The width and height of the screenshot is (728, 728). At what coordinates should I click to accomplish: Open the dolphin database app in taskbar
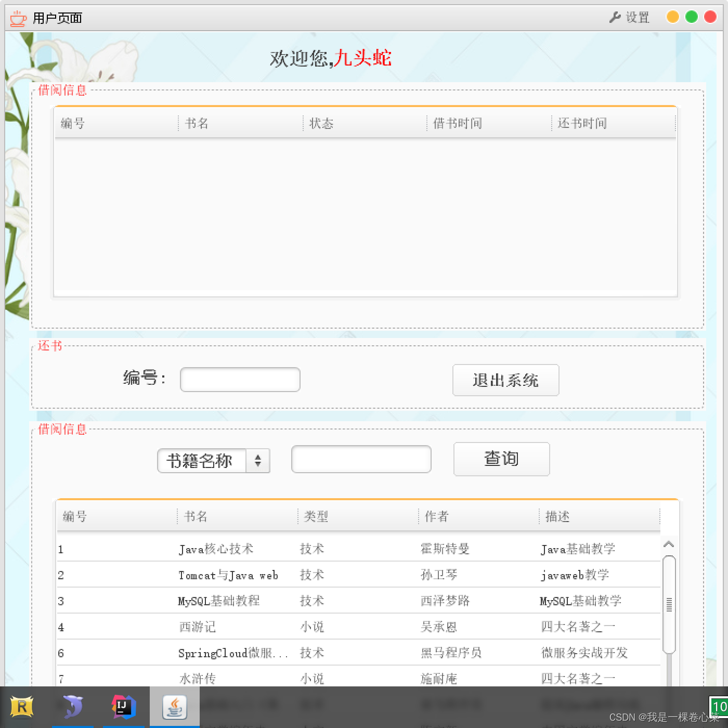pos(73,707)
